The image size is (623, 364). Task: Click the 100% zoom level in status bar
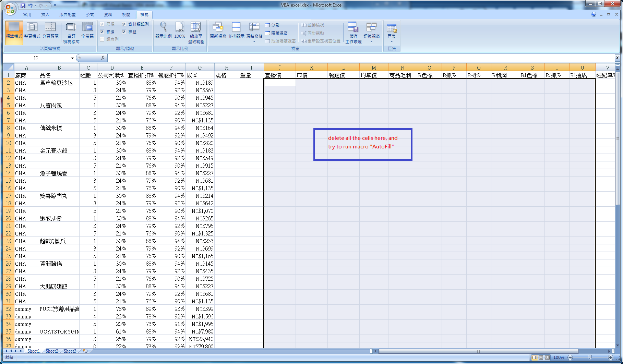point(559,357)
